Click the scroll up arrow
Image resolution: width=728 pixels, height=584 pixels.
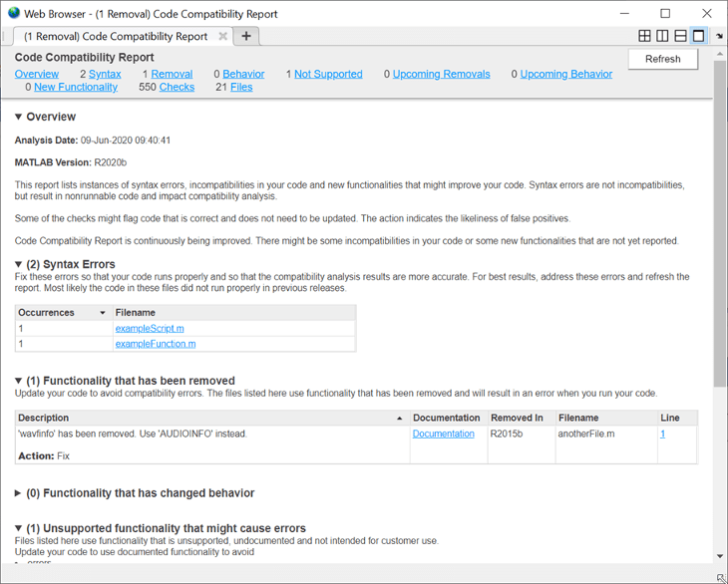click(720, 54)
